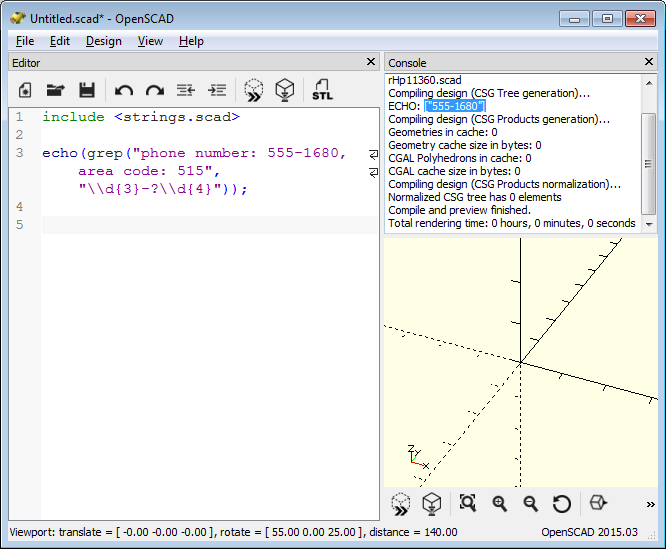The image size is (666, 549).
Task: Click the 'OpenSCAD 2015.03' version label
Action: [x=589, y=532]
